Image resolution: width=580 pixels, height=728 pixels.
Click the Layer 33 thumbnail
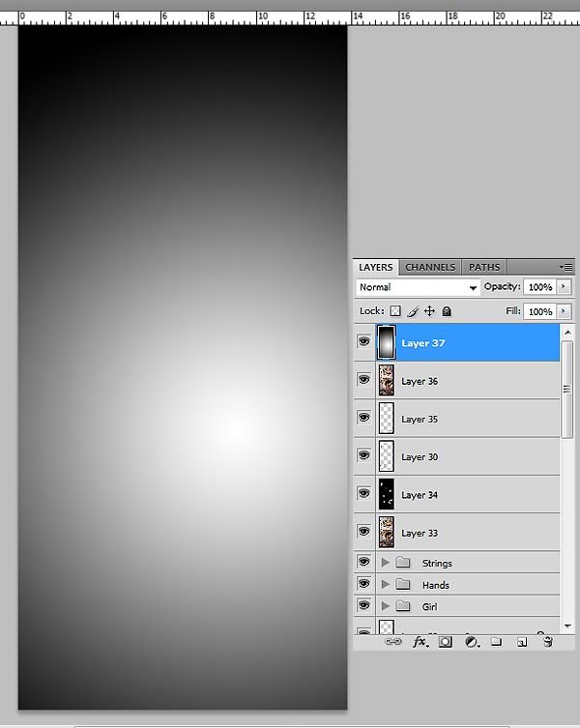tap(387, 533)
